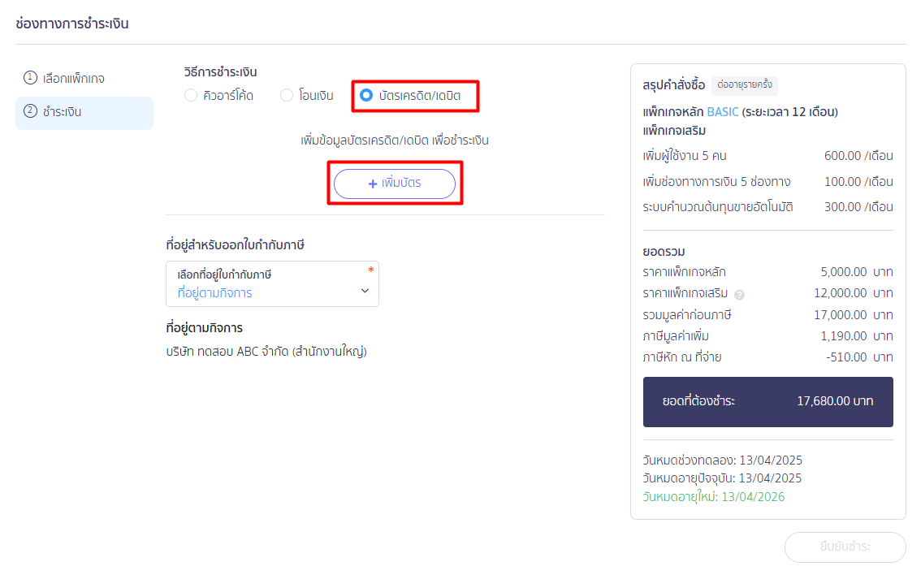The height and width of the screenshot is (588, 921).
Task: Click the ต่ออายุรายครั้ง tag
Action: tap(745, 84)
